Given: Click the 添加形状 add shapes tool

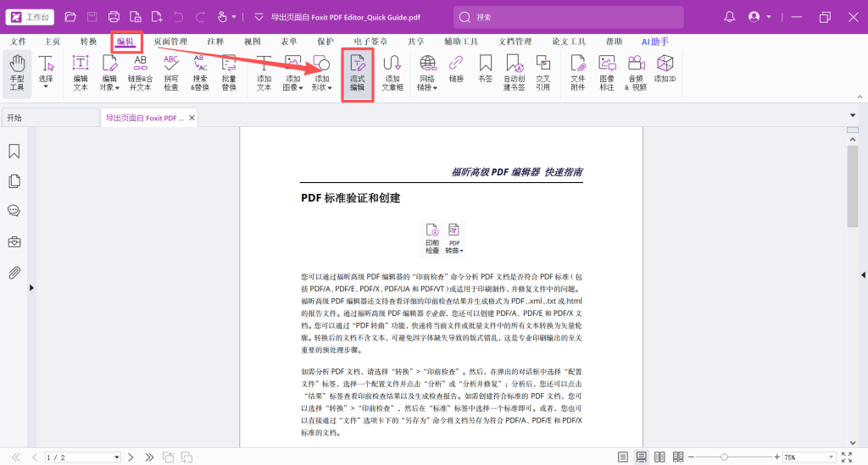Looking at the screenshot, I should point(321,73).
